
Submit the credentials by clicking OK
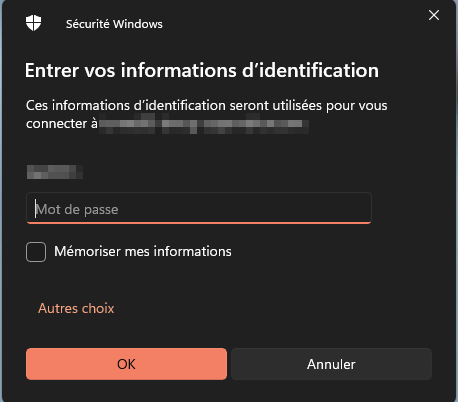click(126, 364)
